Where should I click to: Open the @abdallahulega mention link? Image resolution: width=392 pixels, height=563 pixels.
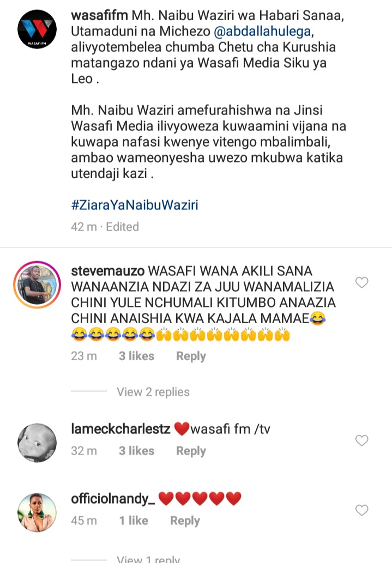262,31
